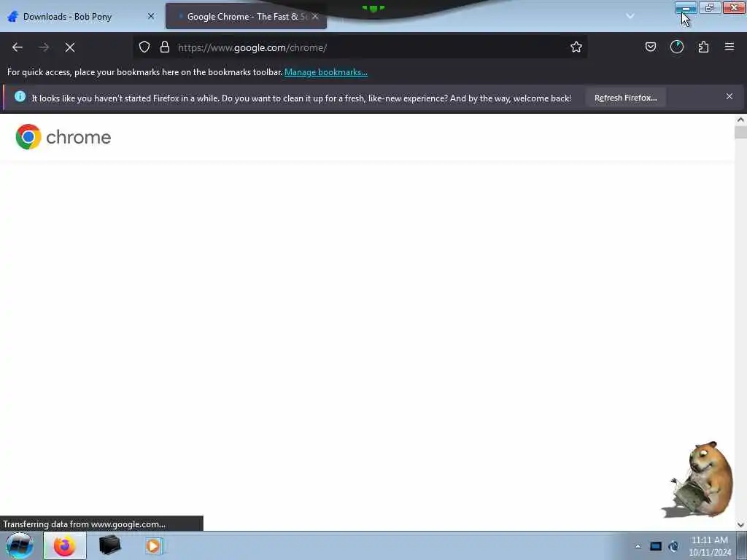
Task: Open media player taskbar icon
Action: (154, 545)
